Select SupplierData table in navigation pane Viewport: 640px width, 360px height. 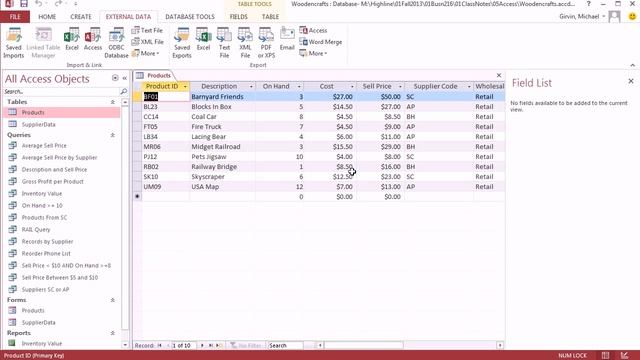(x=38, y=124)
